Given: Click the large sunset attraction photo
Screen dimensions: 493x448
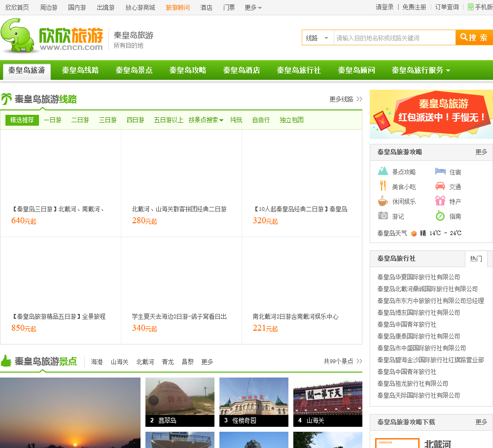Looking at the screenshot, I should click(x=70, y=413).
